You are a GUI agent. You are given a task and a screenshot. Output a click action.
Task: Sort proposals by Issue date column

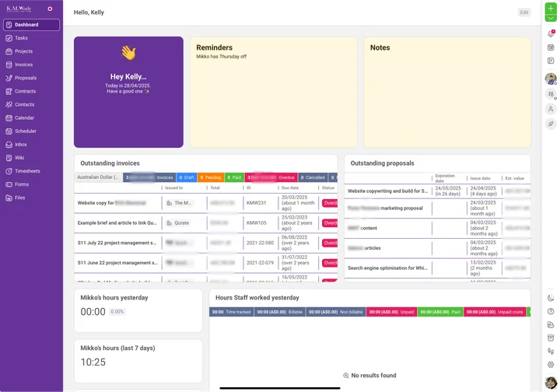pyautogui.click(x=480, y=178)
